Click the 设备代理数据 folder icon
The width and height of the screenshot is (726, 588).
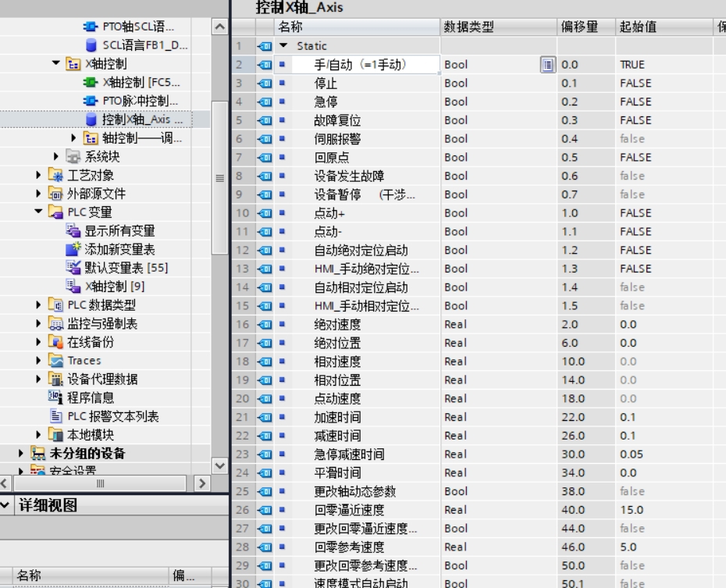[55, 379]
